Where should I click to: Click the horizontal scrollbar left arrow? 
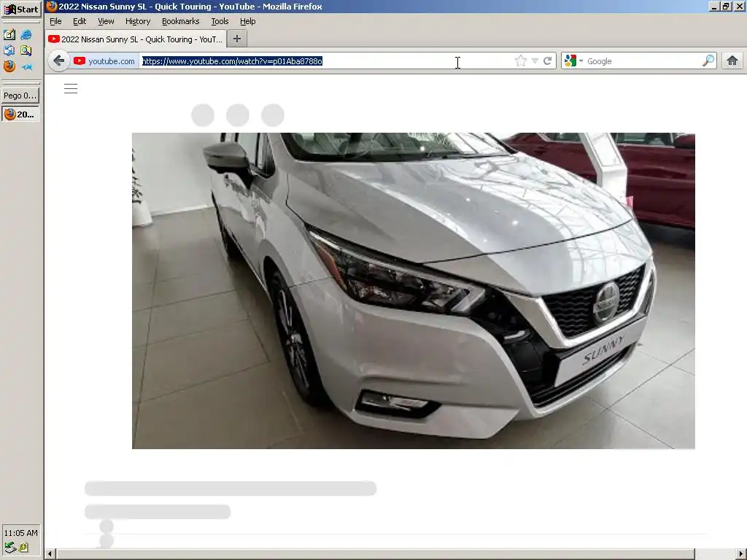(x=50, y=554)
